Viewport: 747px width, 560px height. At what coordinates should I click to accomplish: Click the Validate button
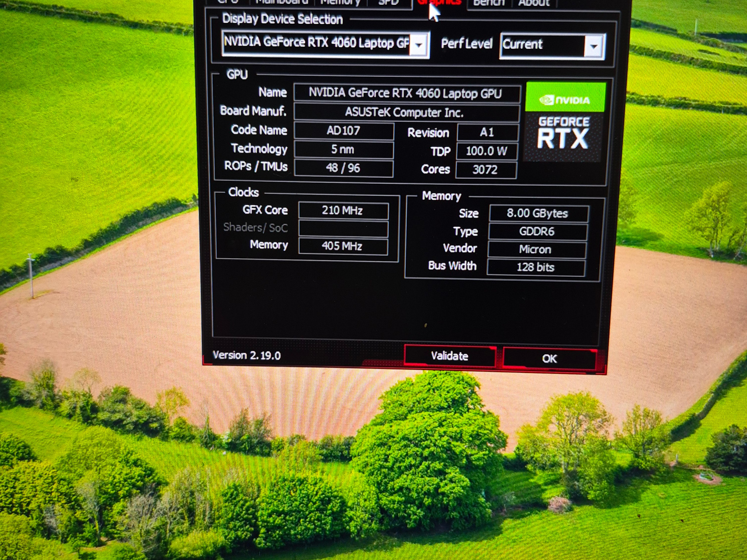coord(450,356)
